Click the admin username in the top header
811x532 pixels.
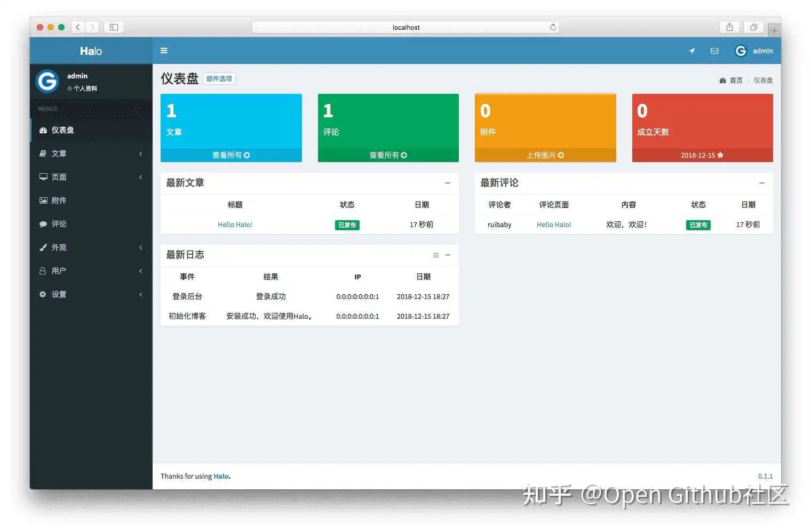(x=763, y=51)
